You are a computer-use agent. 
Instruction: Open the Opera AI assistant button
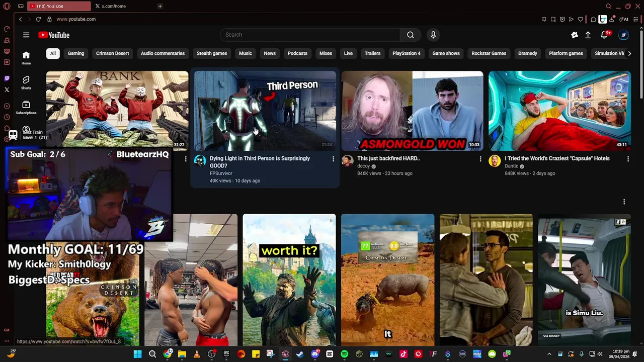point(624,19)
